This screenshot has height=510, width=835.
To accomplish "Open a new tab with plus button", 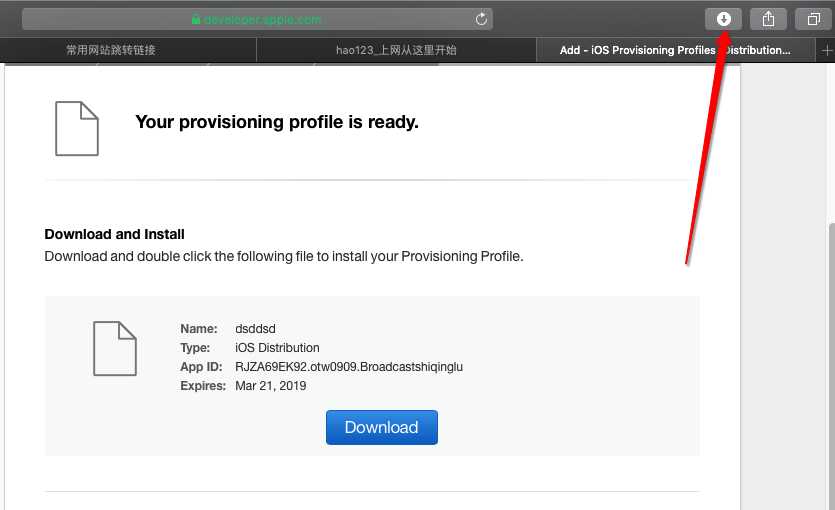I will click(826, 50).
